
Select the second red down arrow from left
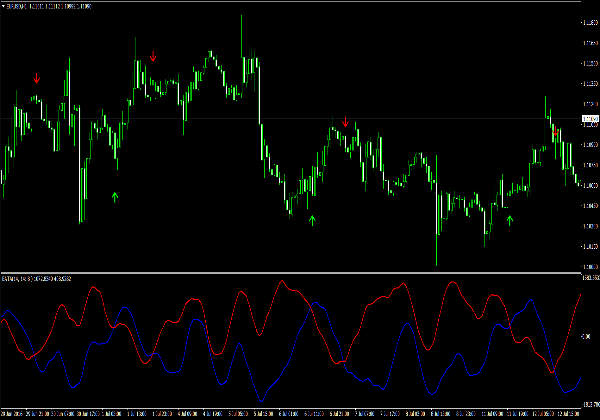tap(153, 58)
